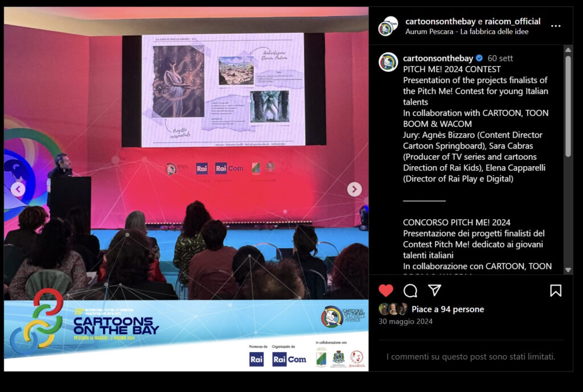
Task: Go to the next carousel photo
Action: click(x=354, y=189)
